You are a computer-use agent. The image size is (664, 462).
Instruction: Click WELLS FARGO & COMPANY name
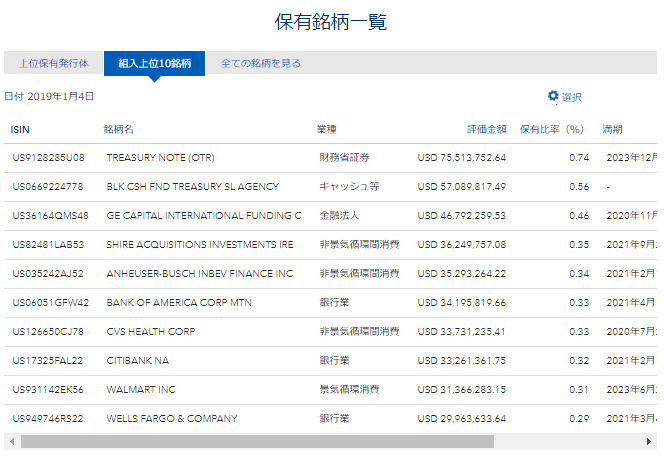(x=172, y=419)
